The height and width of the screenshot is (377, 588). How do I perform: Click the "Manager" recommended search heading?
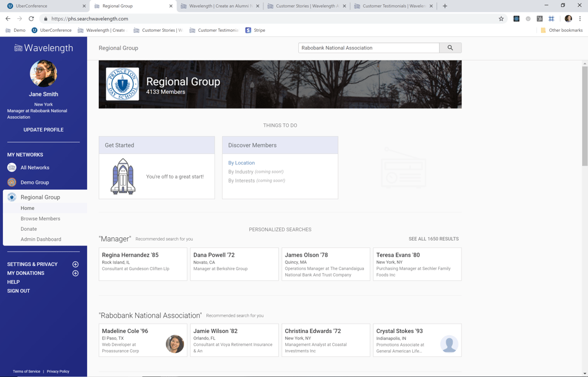coord(115,239)
